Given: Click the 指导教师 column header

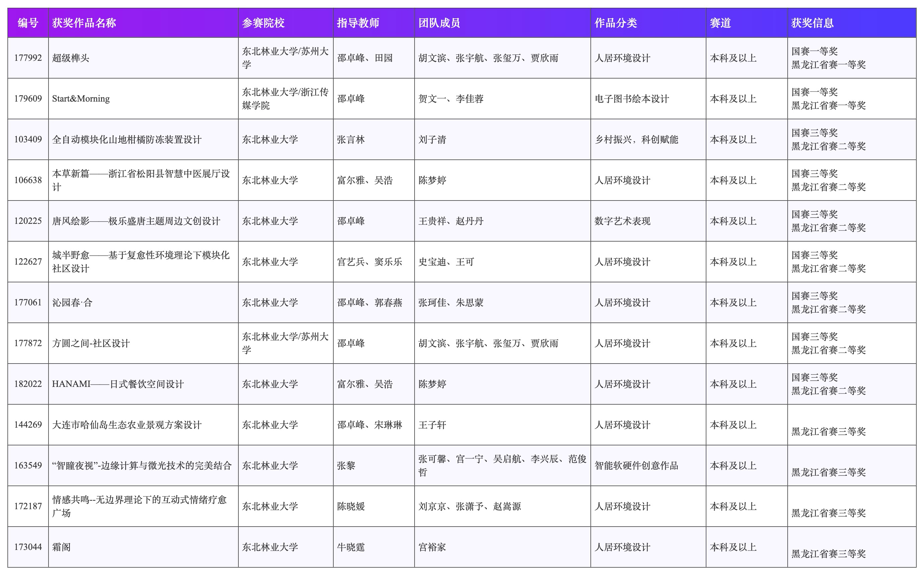Looking at the screenshot, I should [358, 23].
